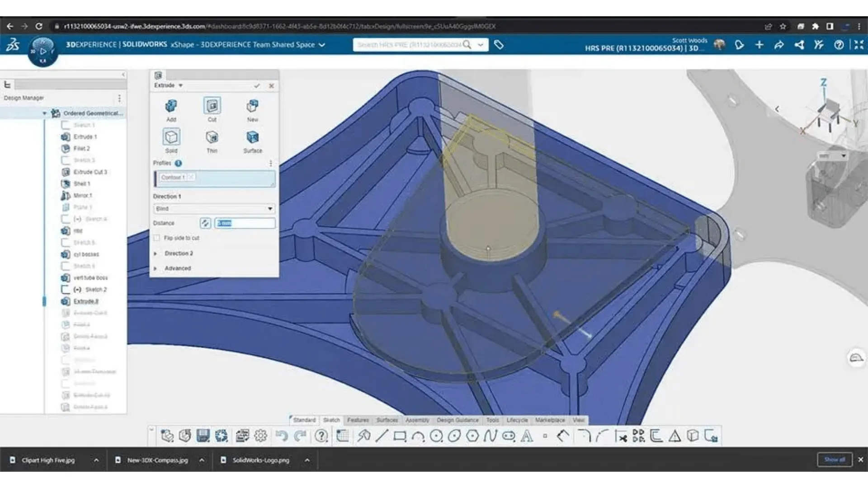868x488 pixels.
Task: Switch to the Standard tab
Action: pyautogui.click(x=304, y=420)
